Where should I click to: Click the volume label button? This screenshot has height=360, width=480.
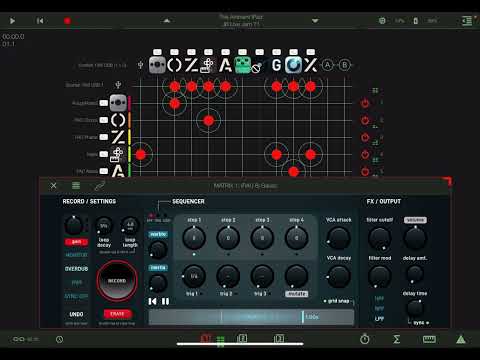pos(415,220)
